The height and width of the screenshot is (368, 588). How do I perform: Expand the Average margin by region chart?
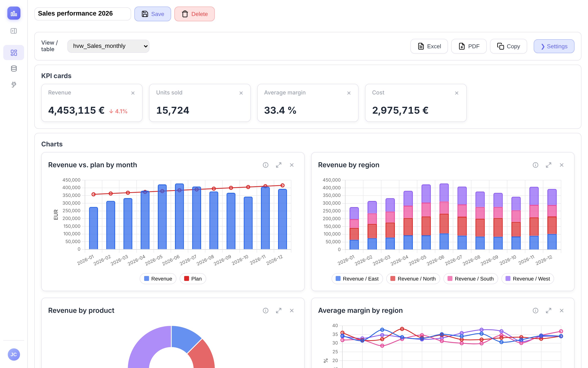(549, 311)
